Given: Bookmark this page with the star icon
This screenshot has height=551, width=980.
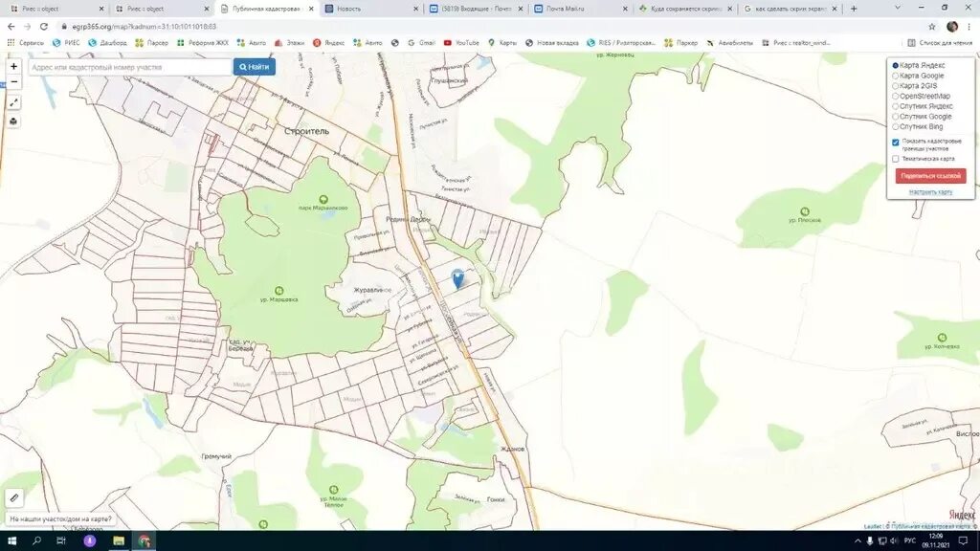Looking at the screenshot, I should pyautogui.click(x=932, y=26).
